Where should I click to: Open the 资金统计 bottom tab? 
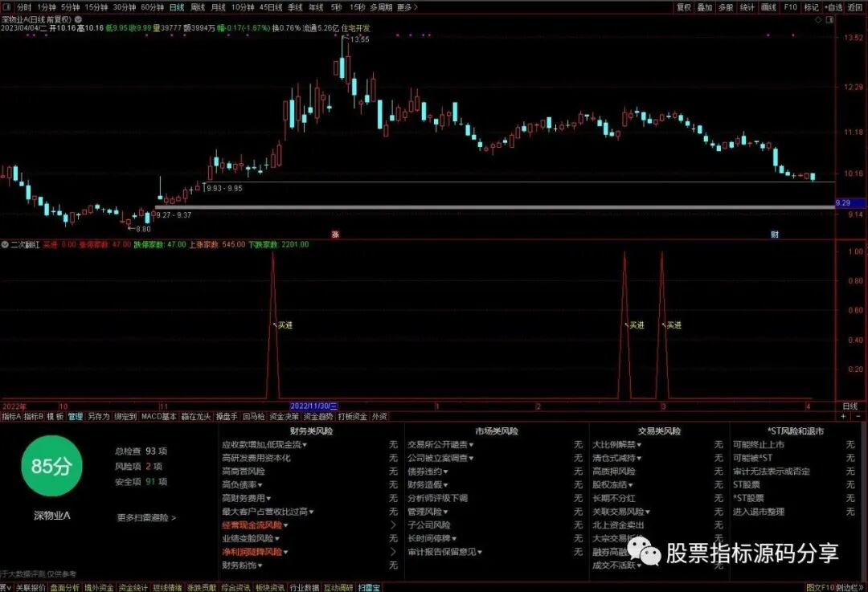coord(133,587)
